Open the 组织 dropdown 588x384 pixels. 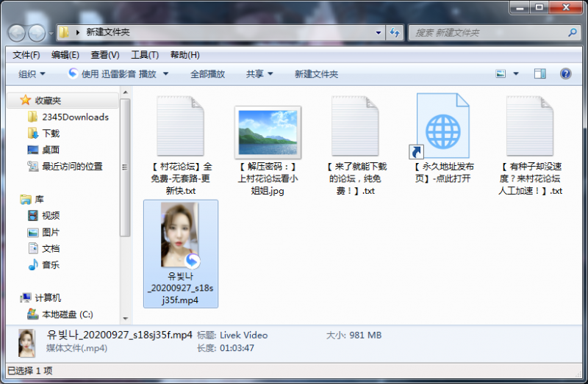(32, 74)
